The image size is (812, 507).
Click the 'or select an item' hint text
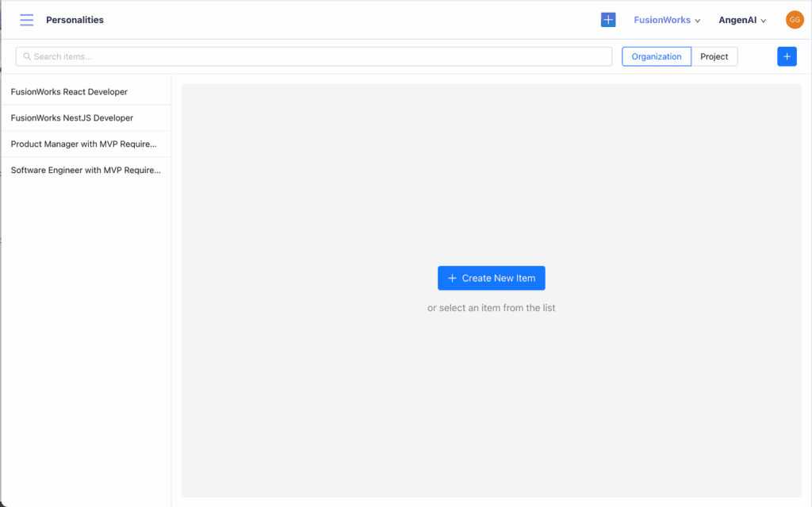pyautogui.click(x=491, y=308)
